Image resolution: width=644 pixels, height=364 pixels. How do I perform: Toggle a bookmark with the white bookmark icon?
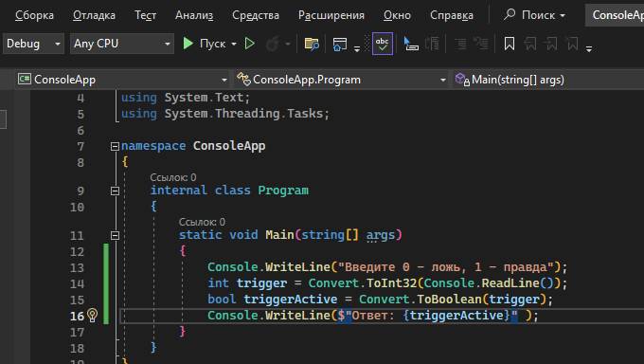(510, 44)
